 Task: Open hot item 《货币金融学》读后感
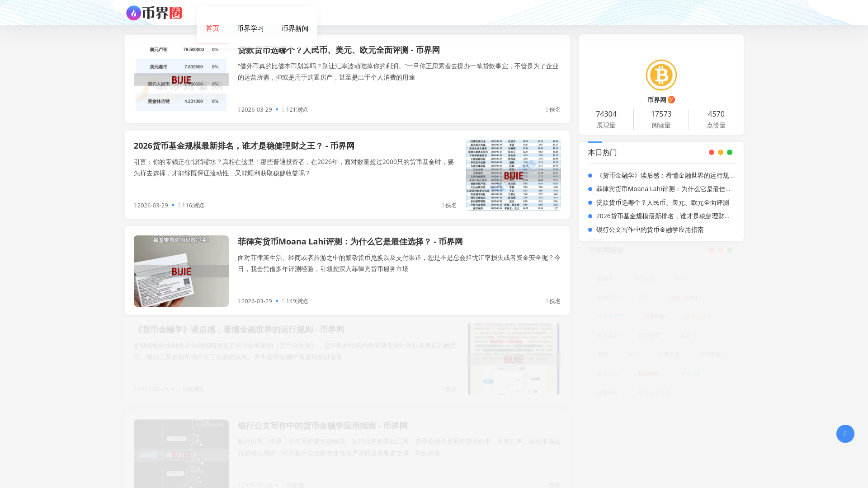(x=665, y=175)
